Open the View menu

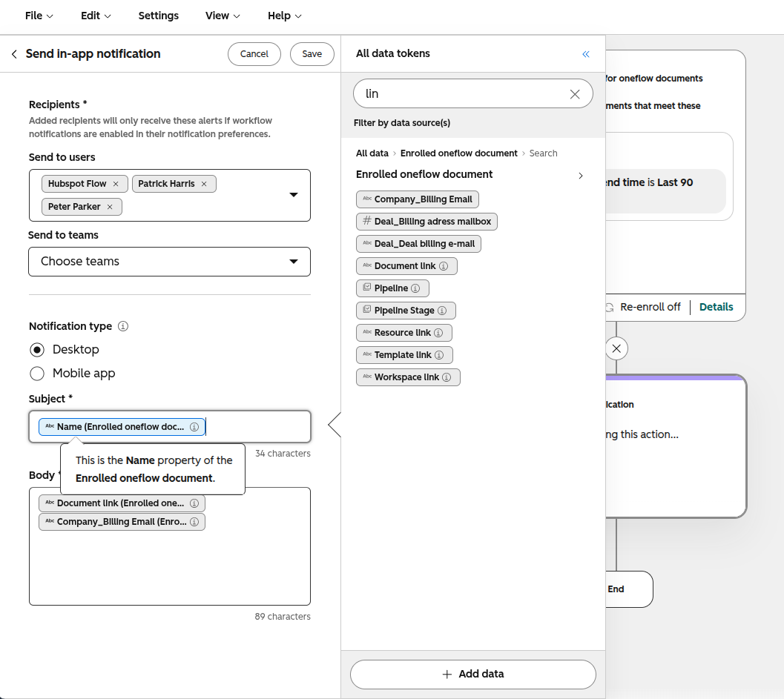tap(223, 16)
